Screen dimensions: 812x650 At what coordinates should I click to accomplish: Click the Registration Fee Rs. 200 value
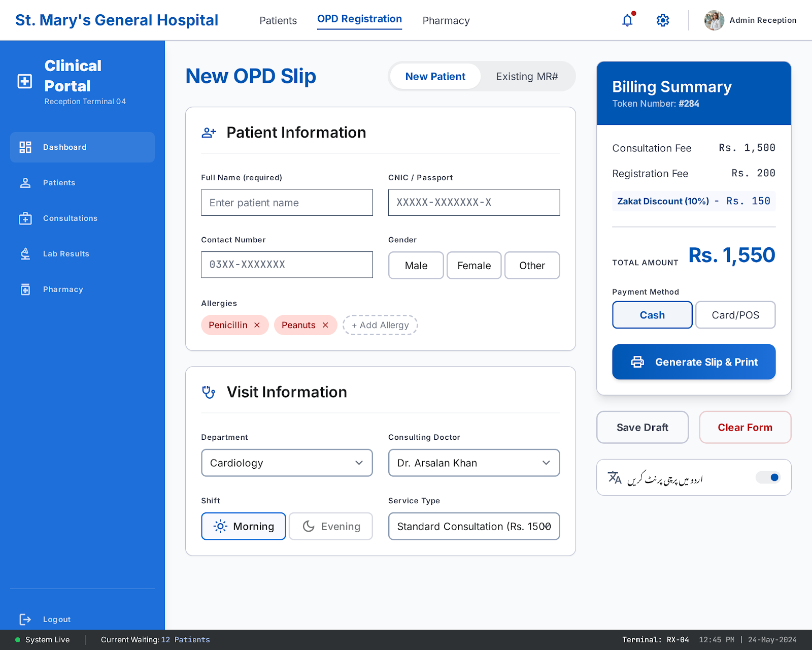click(x=754, y=173)
